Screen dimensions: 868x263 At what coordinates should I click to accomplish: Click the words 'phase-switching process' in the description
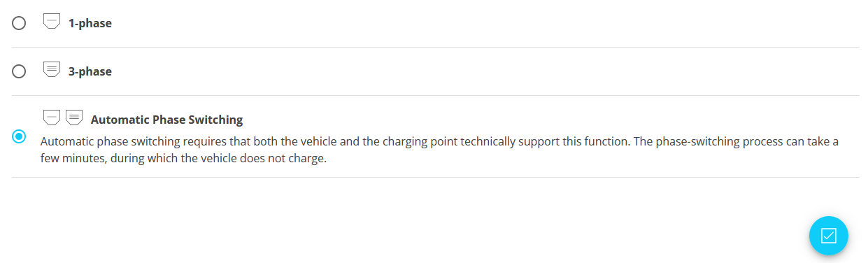click(710, 141)
